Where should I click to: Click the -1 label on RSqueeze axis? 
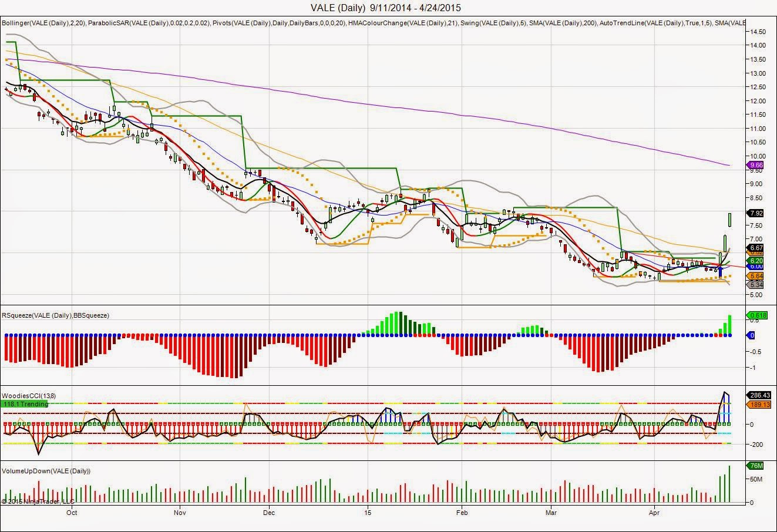751,368
